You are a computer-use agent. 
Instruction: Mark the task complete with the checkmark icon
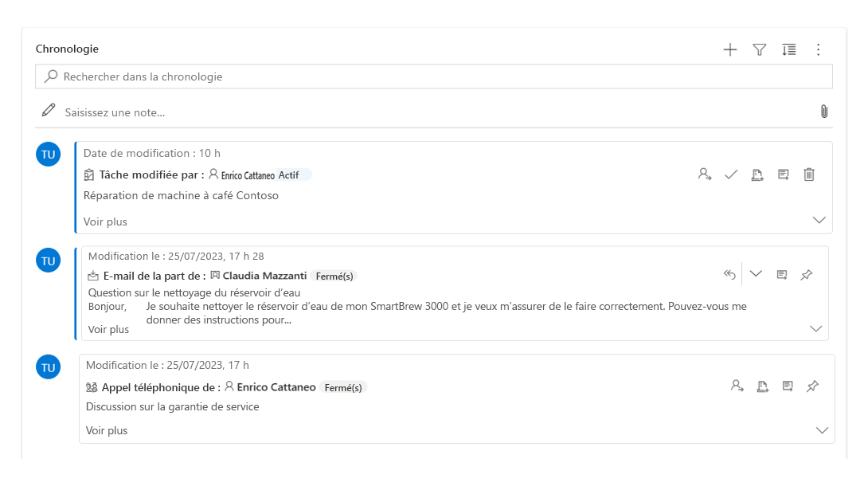tap(731, 174)
